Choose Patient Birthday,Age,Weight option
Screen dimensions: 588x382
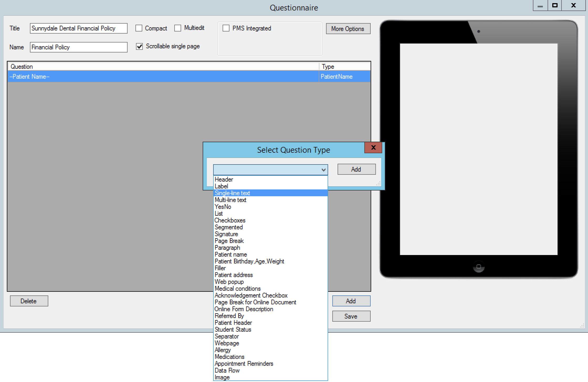[271, 261]
